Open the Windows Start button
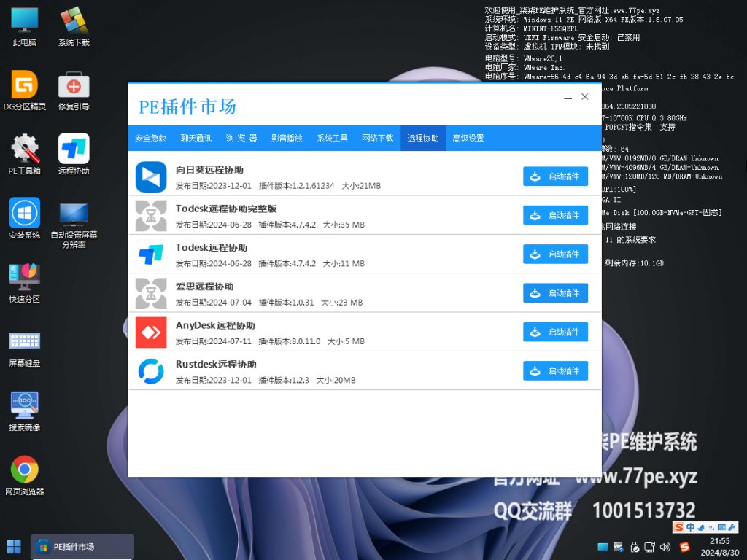The height and width of the screenshot is (560, 747). [x=14, y=547]
